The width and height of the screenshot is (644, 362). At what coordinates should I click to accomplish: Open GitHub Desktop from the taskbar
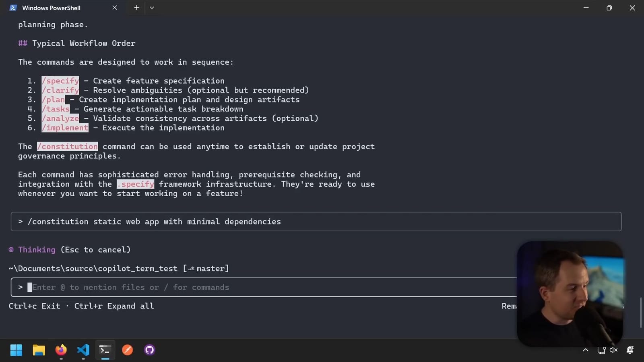[x=149, y=350]
